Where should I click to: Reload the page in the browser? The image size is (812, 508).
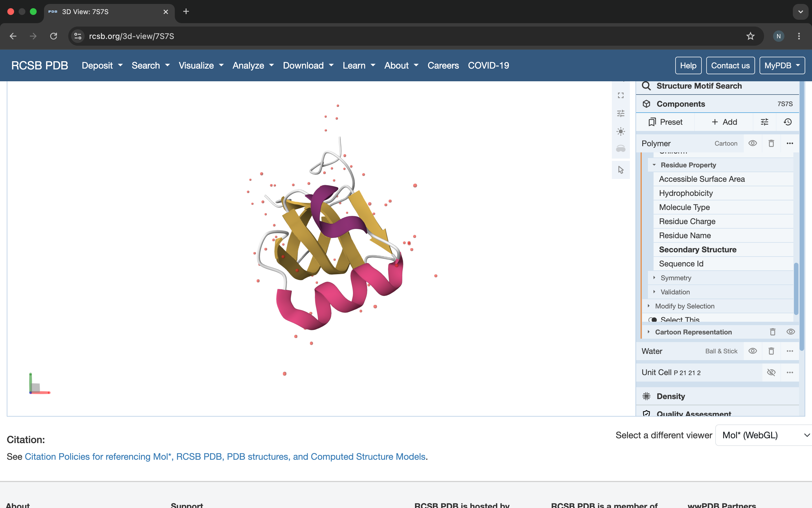tap(53, 36)
